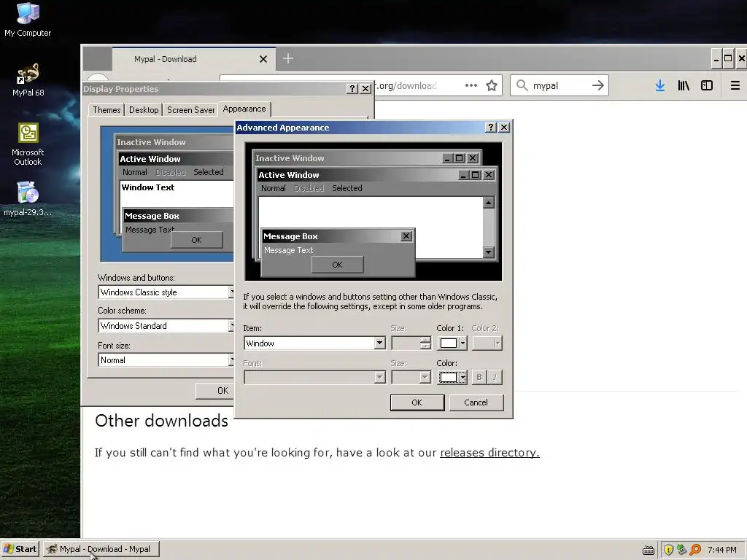Click preview OK button in Advanced Appearance
Image resolution: width=747 pixels, height=560 pixels.
click(x=337, y=264)
